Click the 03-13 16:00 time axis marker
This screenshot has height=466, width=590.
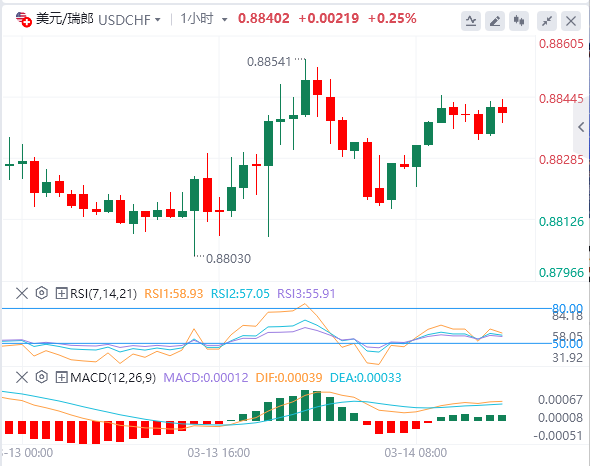(219, 452)
